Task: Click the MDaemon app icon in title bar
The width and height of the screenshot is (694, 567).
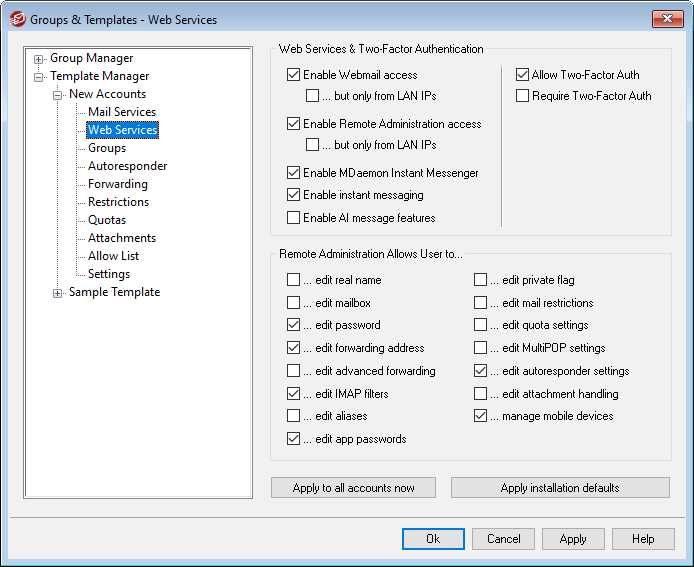Action: pos(16,19)
